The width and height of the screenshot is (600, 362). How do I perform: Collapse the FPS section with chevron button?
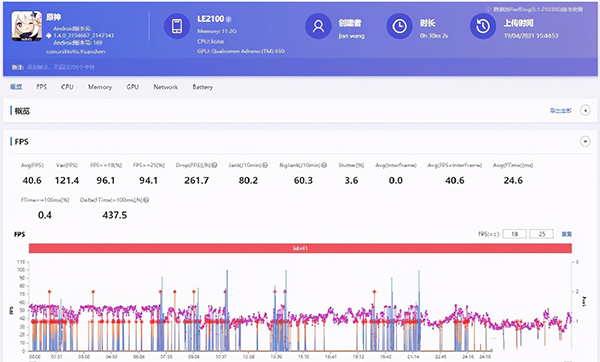[x=585, y=142]
